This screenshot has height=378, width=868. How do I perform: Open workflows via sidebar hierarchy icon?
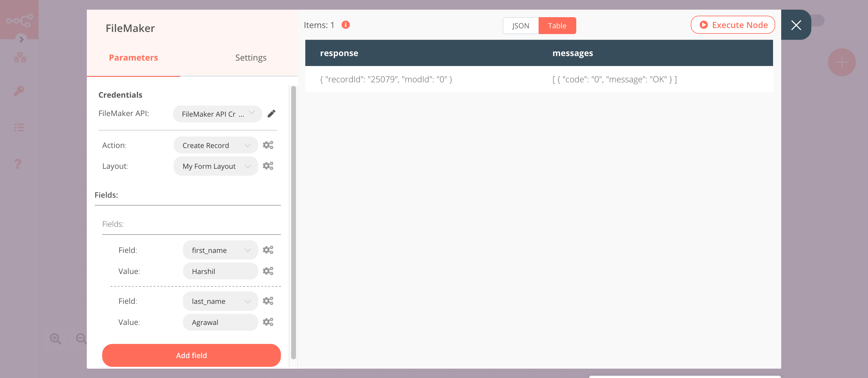coord(20,57)
